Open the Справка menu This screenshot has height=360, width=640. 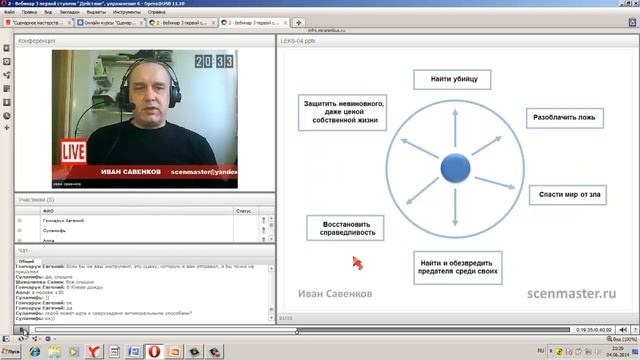pos(156,12)
